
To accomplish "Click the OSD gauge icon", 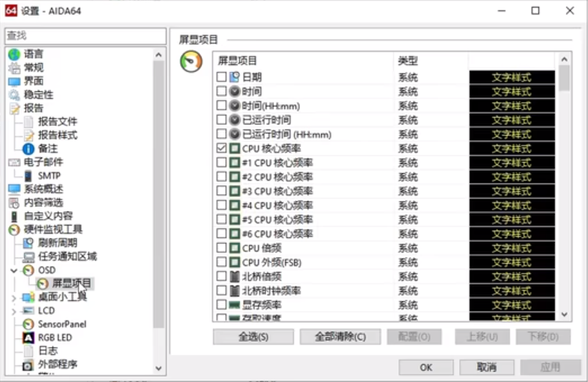I will tap(28, 270).
